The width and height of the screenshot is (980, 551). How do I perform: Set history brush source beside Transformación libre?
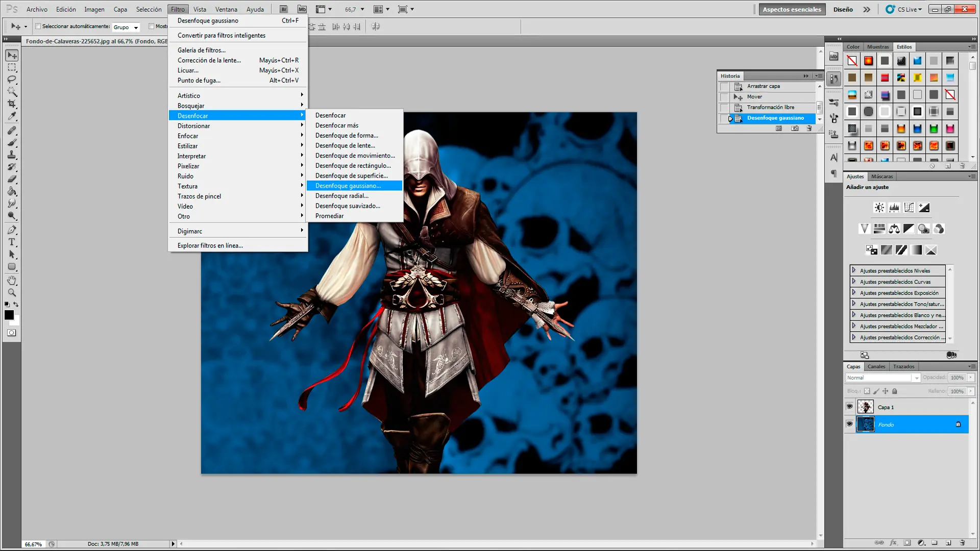(724, 108)
